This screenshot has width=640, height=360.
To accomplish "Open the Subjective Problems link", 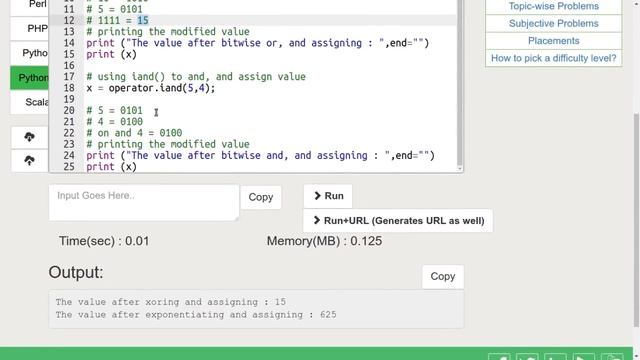I will pos(553,24).
